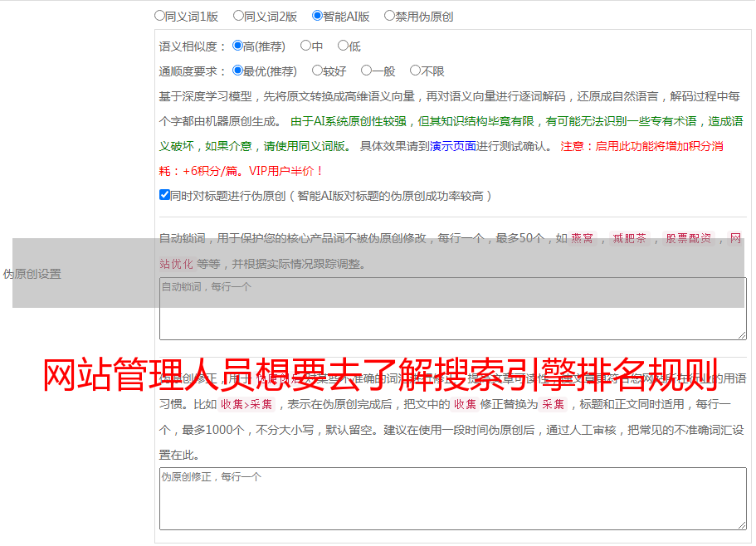Open the 演示页面 link

[453, 146]
